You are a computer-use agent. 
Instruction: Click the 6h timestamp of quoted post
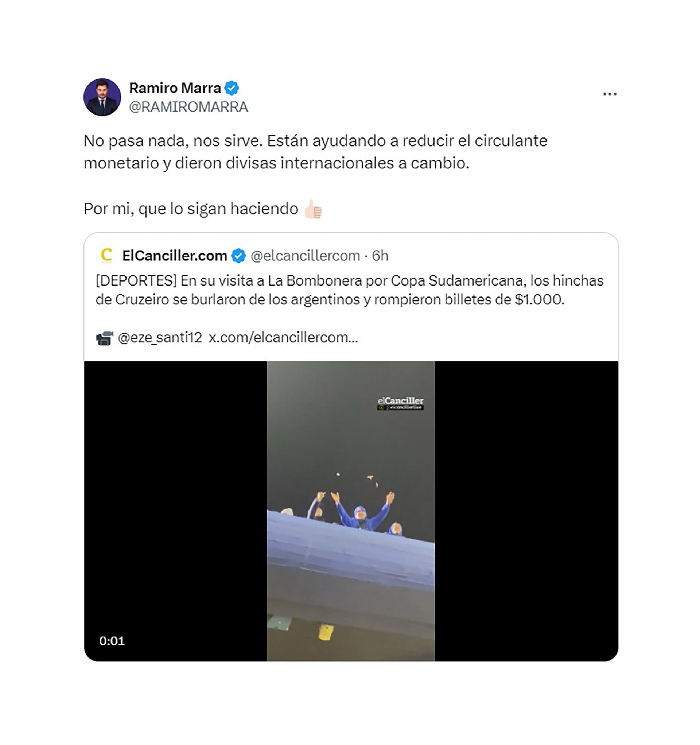tap(380, 256)
